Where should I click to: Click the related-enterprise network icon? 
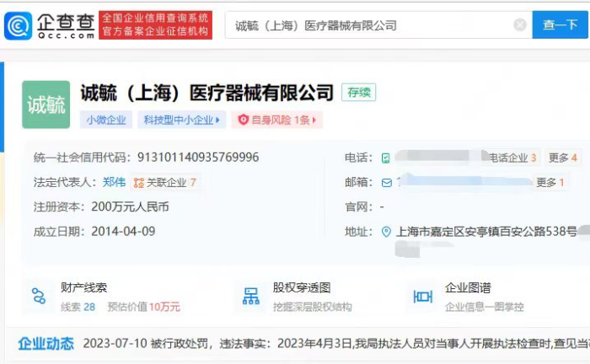click(138, 183)
